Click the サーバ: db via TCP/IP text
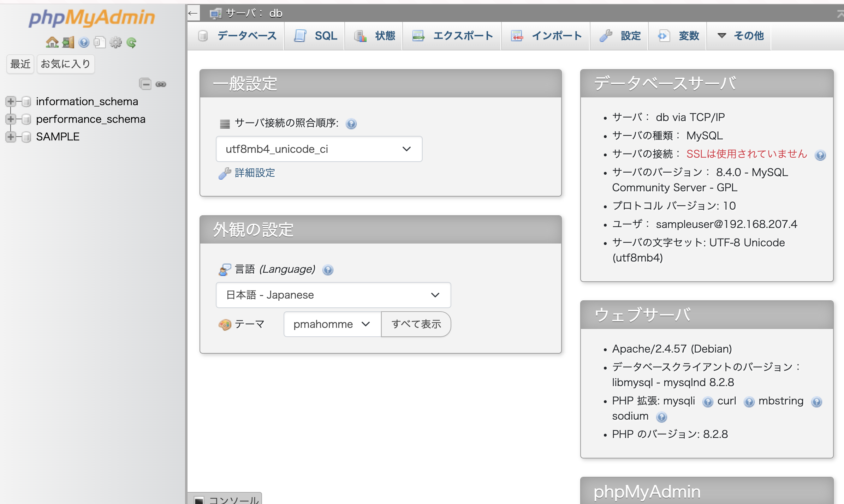Image resolution: width=844 pixels, height=504 pixels. (668, 117)
